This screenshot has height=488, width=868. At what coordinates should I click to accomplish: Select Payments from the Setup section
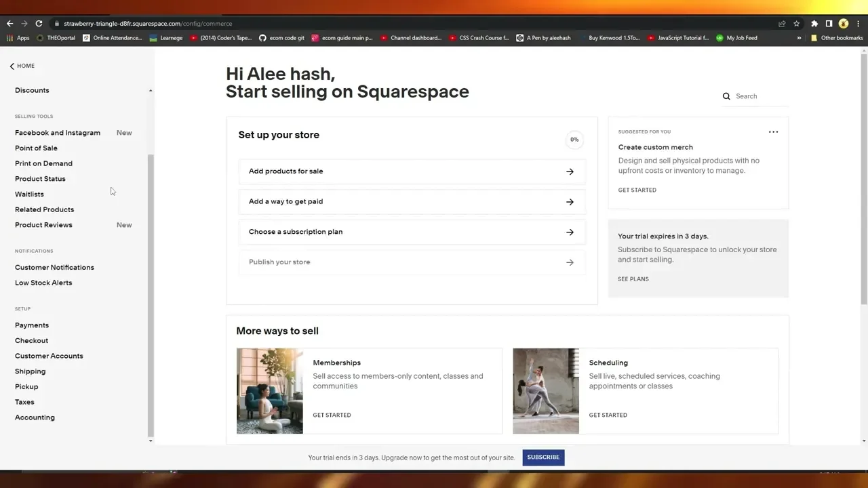tap(32, 325)
